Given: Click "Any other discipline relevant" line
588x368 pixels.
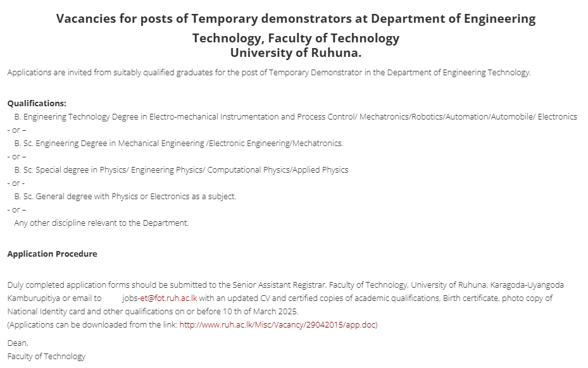Looking at the screenshot, I should [x=101, y=223].
